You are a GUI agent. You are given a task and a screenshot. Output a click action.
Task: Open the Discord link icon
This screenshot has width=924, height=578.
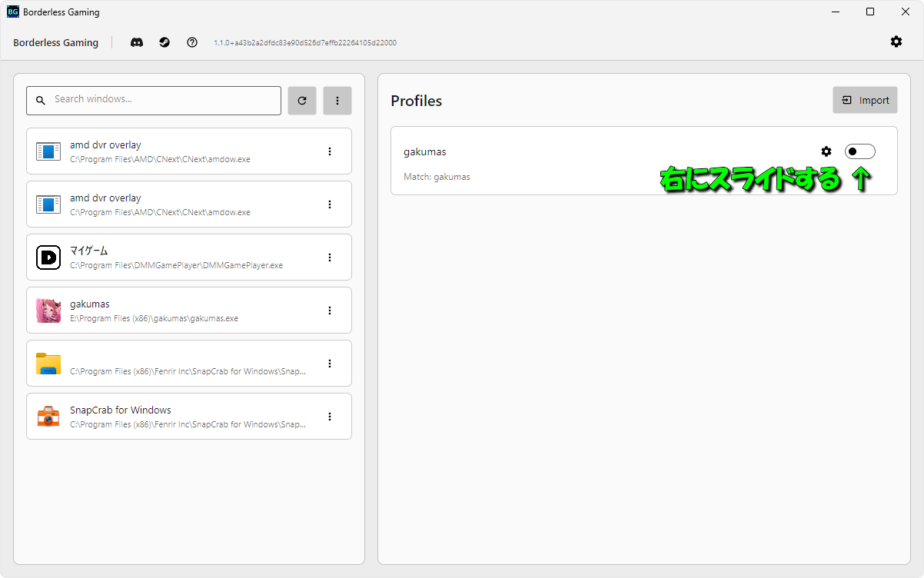(x=137, y=42)
